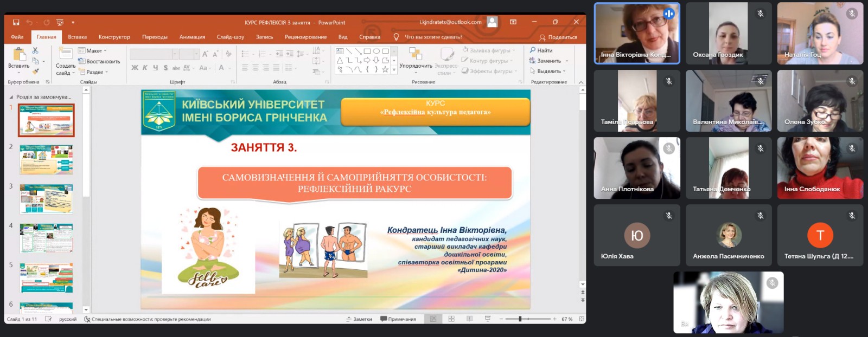Collapse the ribbon with the chevron
This screenshot has width=868, height=337.
click(581, 82)
